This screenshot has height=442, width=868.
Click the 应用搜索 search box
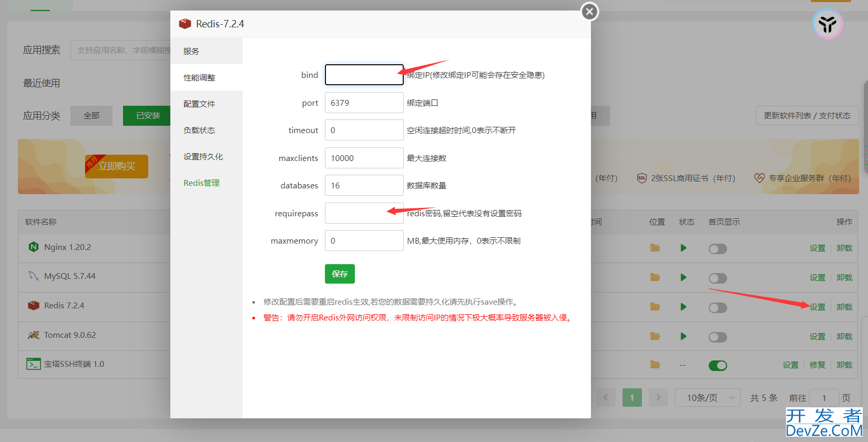tap(121, 50)
